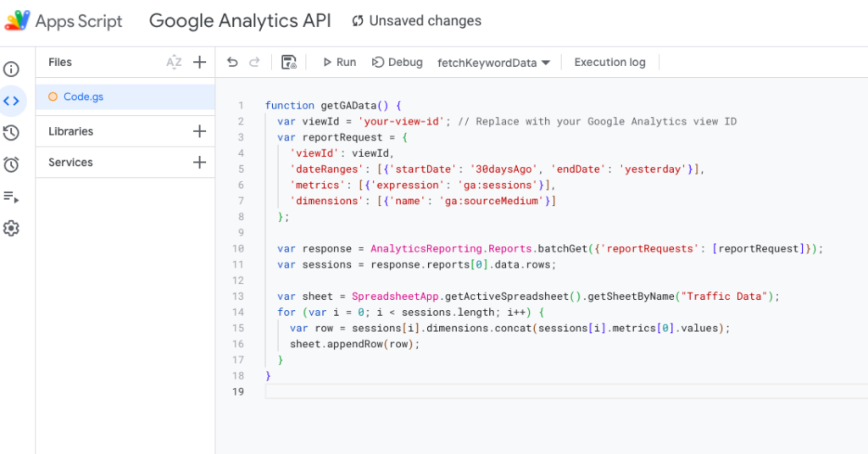Screen dimensions: 868x454
Task: Click sessions.length on line 14
Action: point(449,313)
